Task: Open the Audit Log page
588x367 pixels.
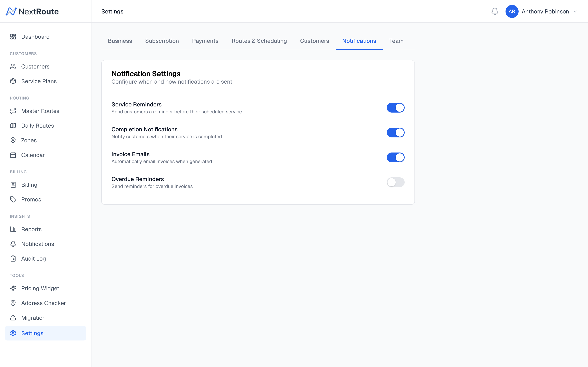Action: point(33,259)
